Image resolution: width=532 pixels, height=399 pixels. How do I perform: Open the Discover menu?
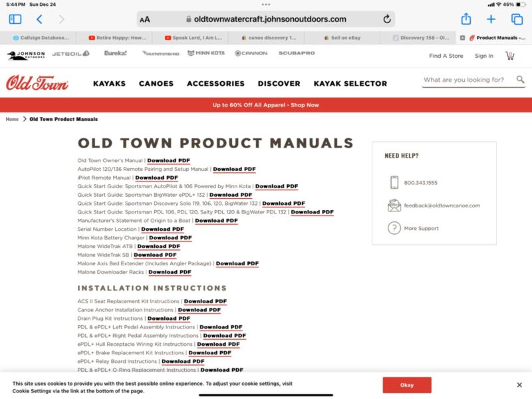click(x=279, y=84)
